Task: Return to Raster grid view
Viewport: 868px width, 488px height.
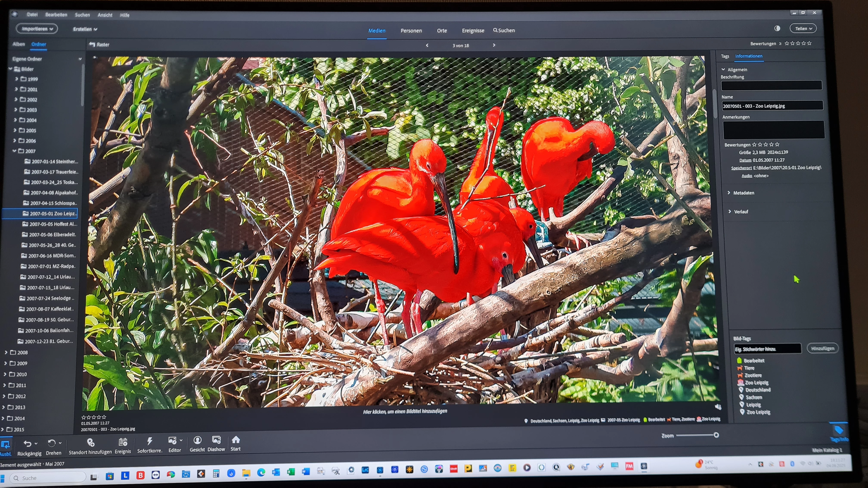Action: click(99, 45)
